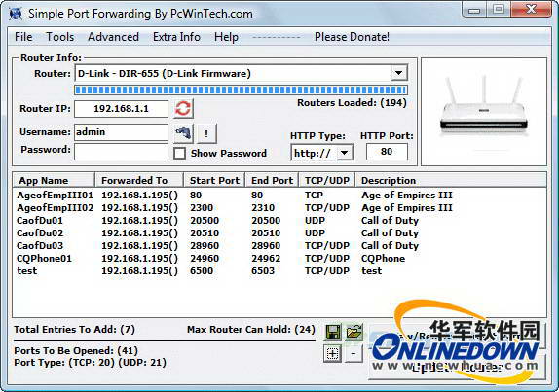559x392 pixels.
Task: Open the Tools menu
Action: tap(60, 37)
